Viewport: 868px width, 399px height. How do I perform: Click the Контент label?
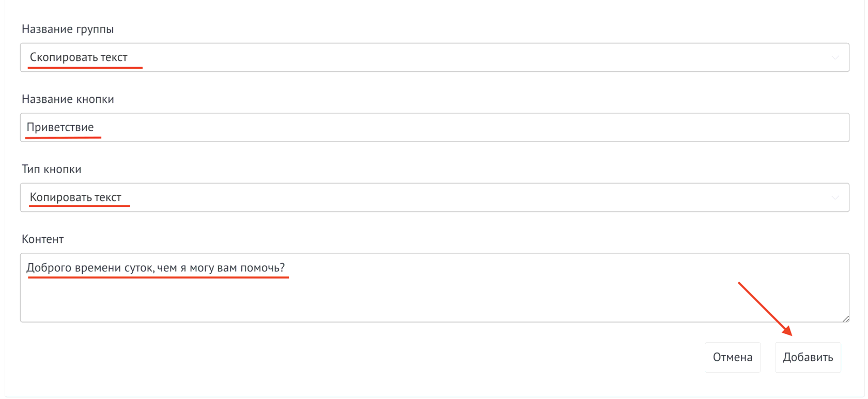43,239
